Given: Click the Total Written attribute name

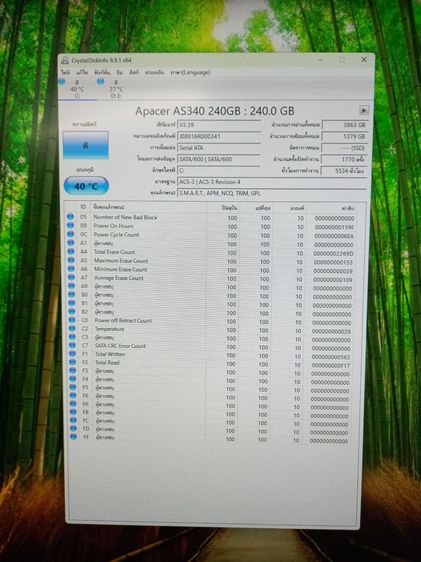Looking at the screenshot, I should (110, 354).
